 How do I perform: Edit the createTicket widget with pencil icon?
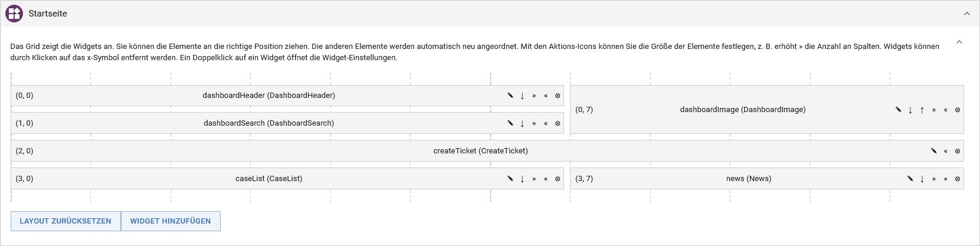click(x=934, y=151)
